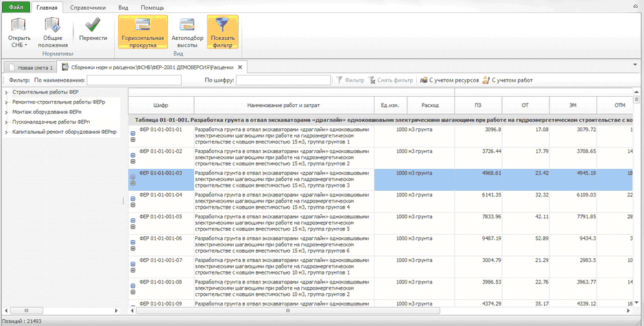Click the Фильтр funnel button
Screen dimensions: 644x326
coord(350,80)
